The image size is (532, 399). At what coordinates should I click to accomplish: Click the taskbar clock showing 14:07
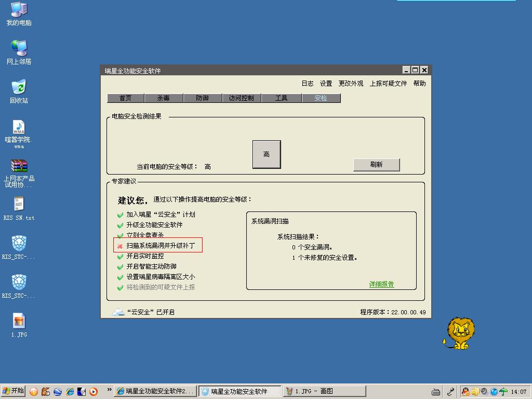518,392
